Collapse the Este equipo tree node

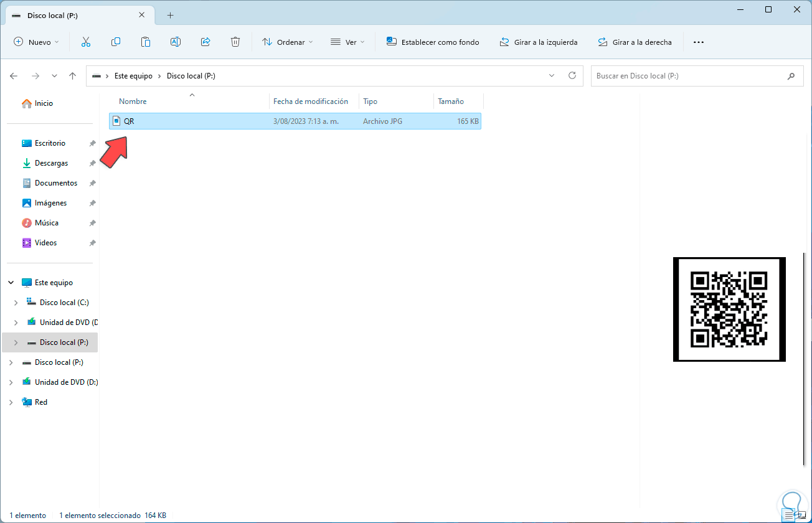(x=11, y=283)
